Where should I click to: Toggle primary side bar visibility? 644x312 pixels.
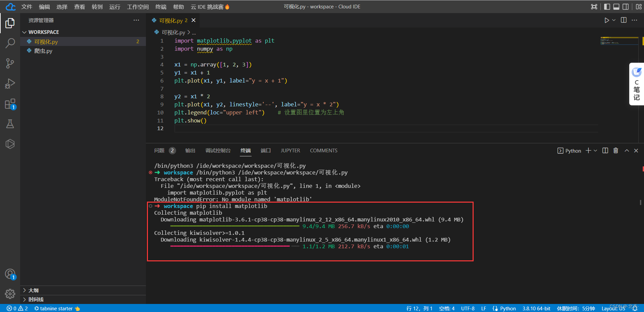(x=607, y=7)
